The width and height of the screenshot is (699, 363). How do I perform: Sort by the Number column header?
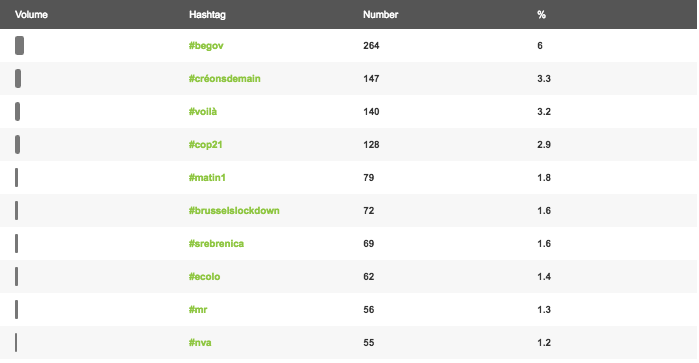(x=381, y=15)
